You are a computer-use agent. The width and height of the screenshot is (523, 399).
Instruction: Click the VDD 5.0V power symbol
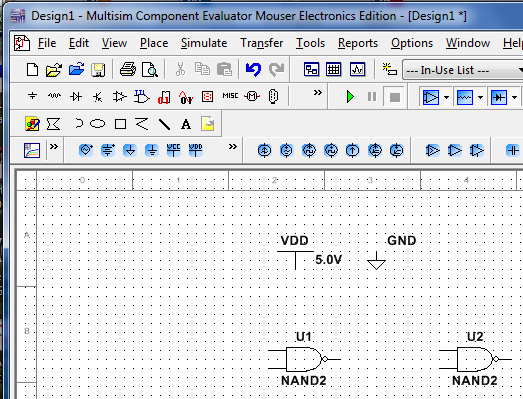[x=296, y=256]
